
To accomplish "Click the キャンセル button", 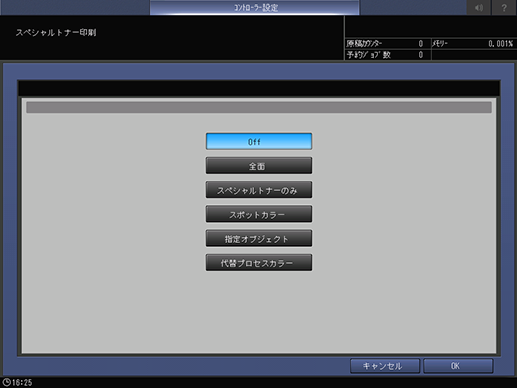I will [x=385, y=366].
